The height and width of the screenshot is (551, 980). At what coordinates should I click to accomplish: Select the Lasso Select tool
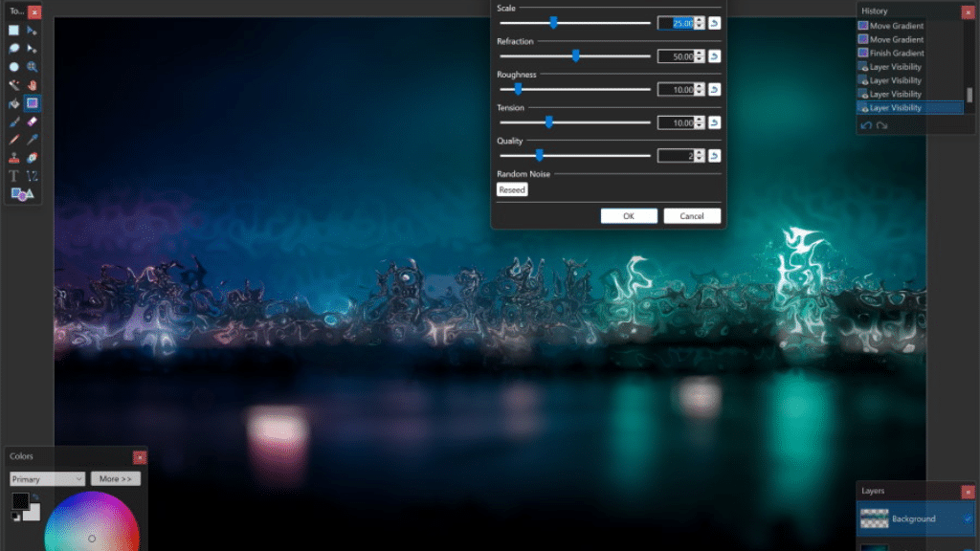coord(13,48)
